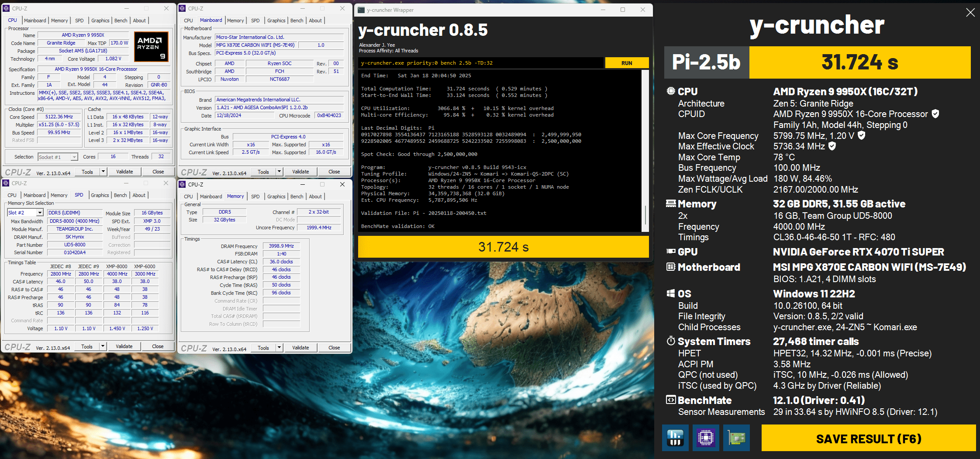
Task: Click the icon beside the BenchMate heading
Action: coord(671,400)
